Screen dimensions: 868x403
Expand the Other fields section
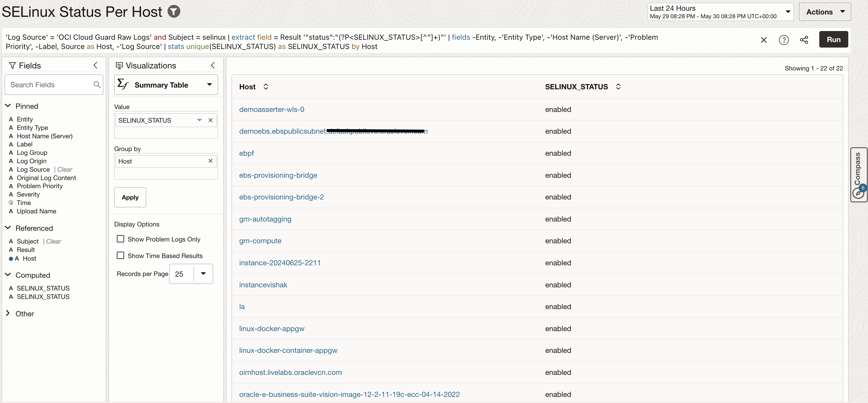click(x=8, y=313)
